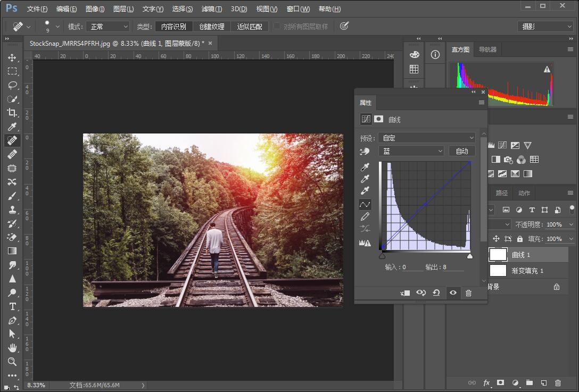Select the Lasso tool
Viewport: 579px width, 392px height.
12,85
